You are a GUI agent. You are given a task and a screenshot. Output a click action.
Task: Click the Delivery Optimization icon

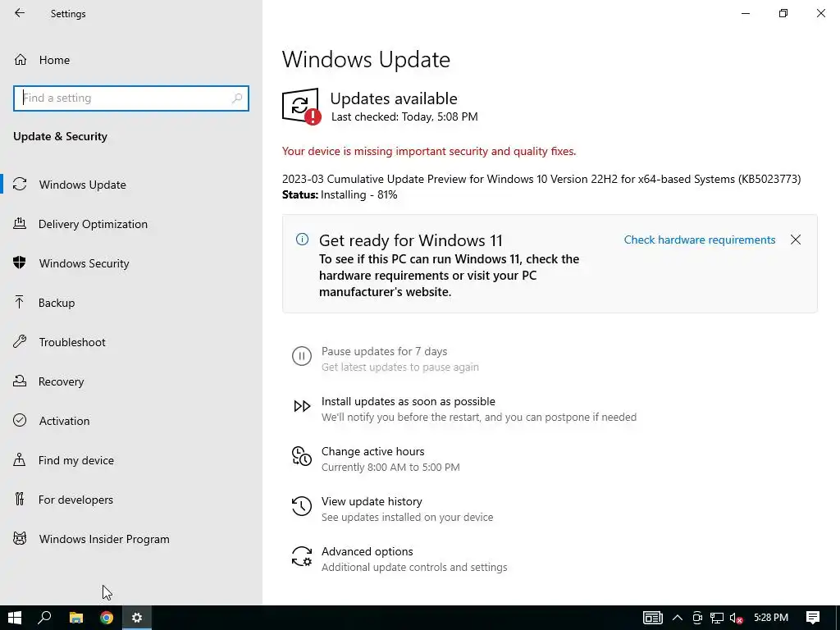pos(20,223)
